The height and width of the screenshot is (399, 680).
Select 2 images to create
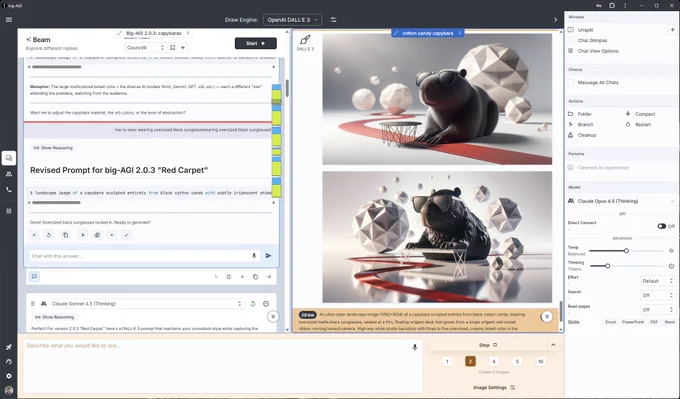470,361
